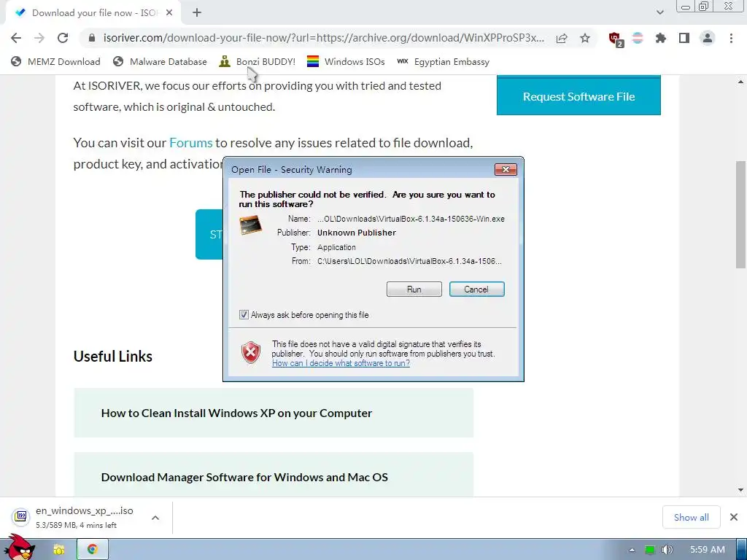
Task: Open the tab search dropdown arrow
Action: (x=659, y=12)
